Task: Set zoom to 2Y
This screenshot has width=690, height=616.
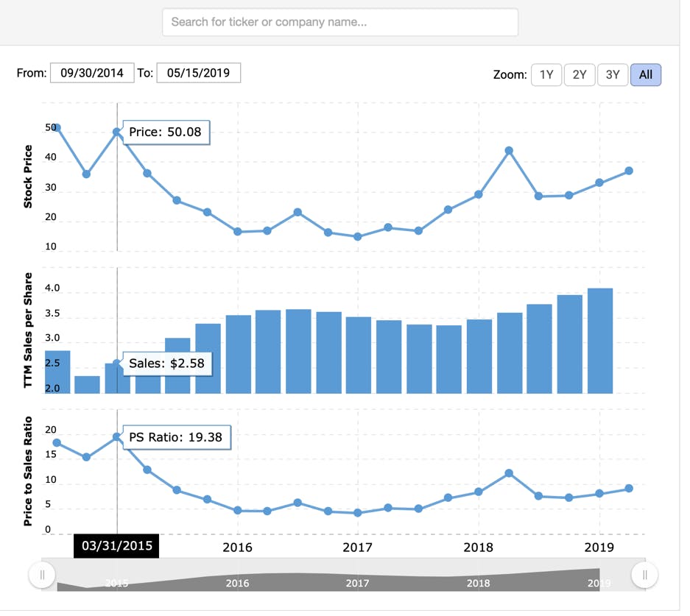Action: (579, 75)
